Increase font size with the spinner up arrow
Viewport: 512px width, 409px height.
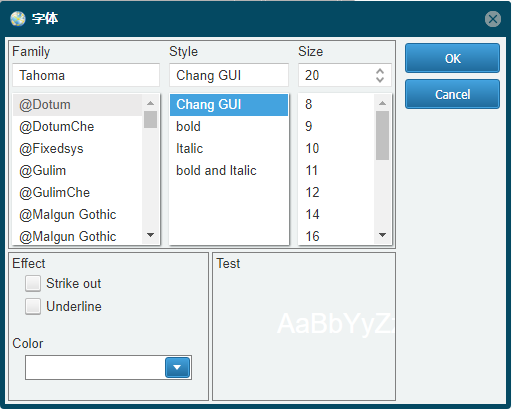coord(380,71)
